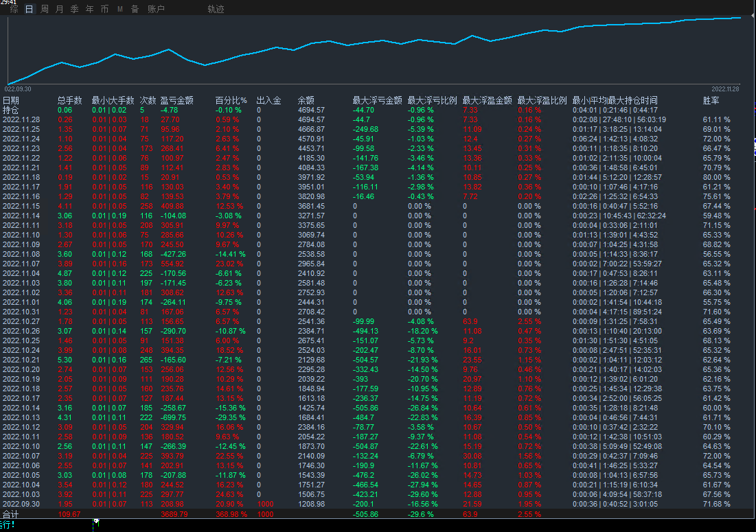Select the 2022.10.13 row date
Viewport: 756px width, 532px height.
click(21, 417)
